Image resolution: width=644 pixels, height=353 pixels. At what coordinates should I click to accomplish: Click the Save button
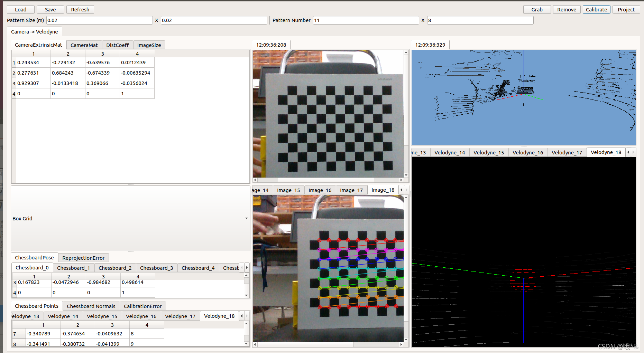tap(50, 10)
